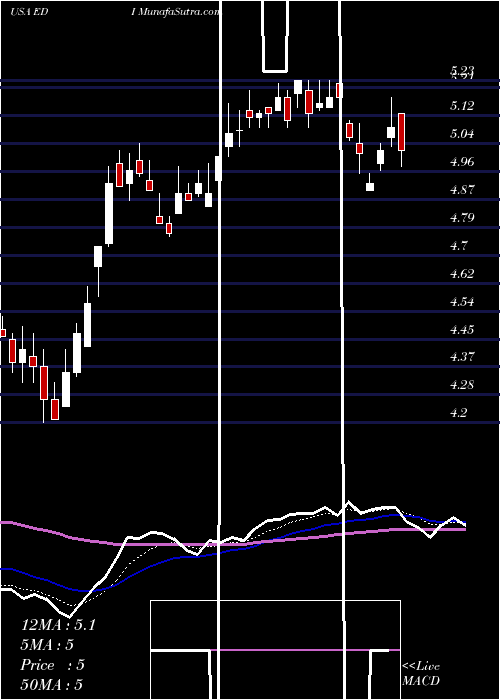
Task: Click the '50MA : 5' readout
Action: 52,684
